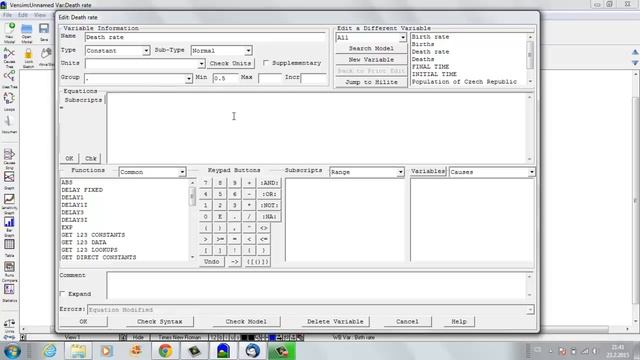
Task: Click the Open Model folder icon
Action: click(x=27, y=33)
